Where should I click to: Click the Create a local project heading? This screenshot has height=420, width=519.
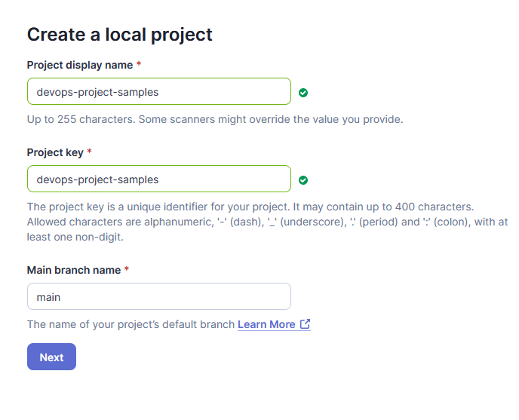pyautogui.click(x=119, y=35)
